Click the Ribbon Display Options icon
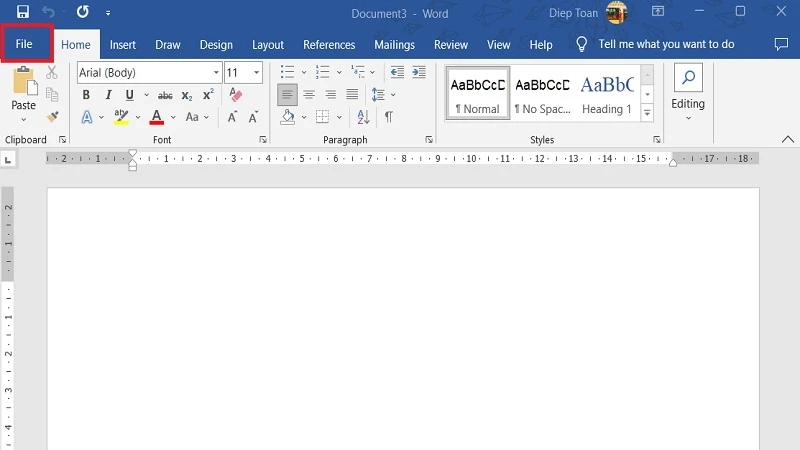 click(x=658, y=11)
